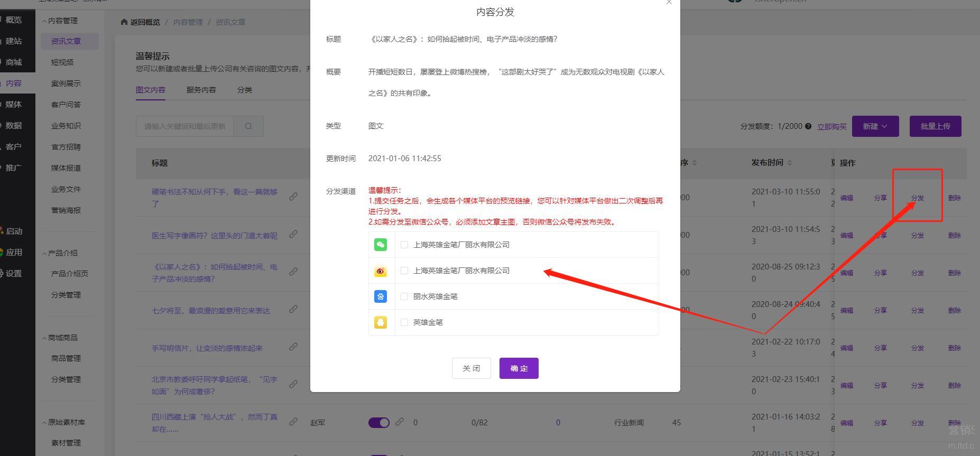Enable the 丽水英雄金笔 Baidu checkbox

[404, 296]
